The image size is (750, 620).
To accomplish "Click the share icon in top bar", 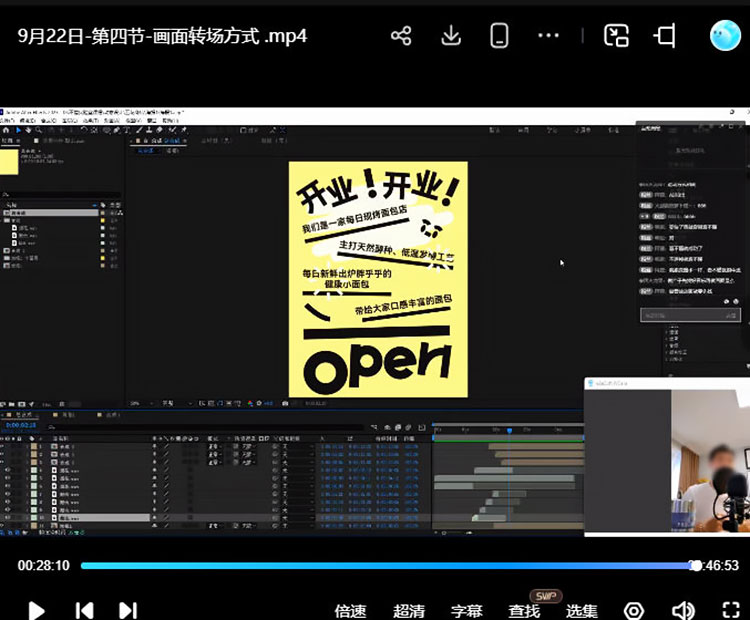I will 401,36.
